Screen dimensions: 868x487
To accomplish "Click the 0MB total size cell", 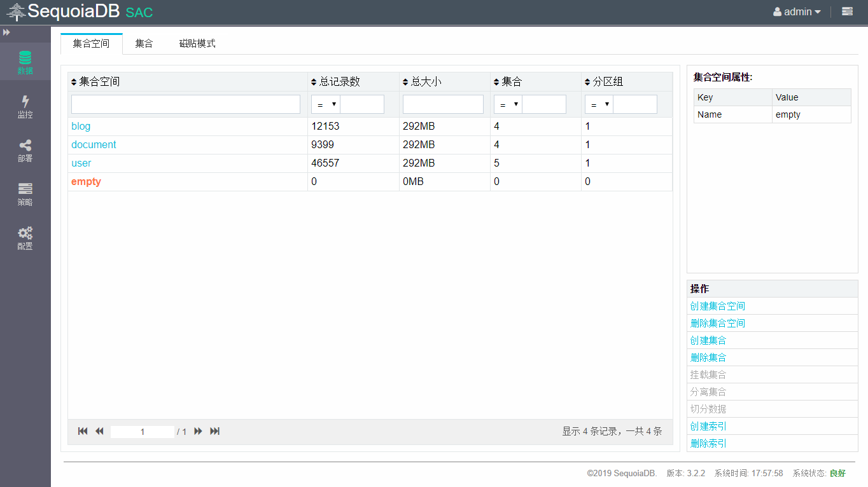I will 444,181.
